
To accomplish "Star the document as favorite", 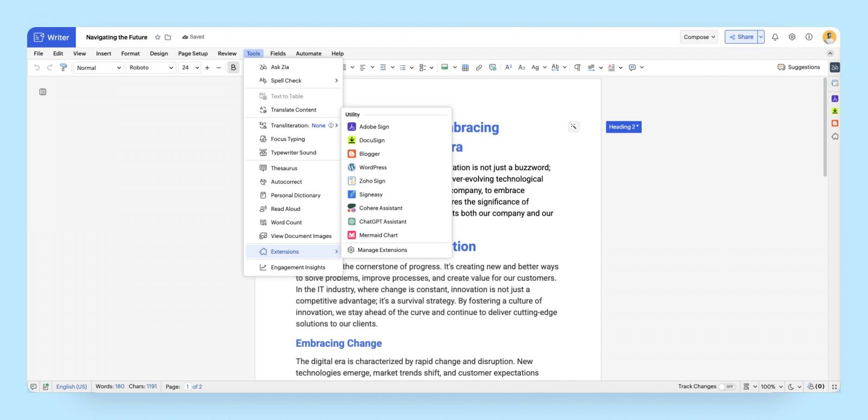I will click(158, 37).
